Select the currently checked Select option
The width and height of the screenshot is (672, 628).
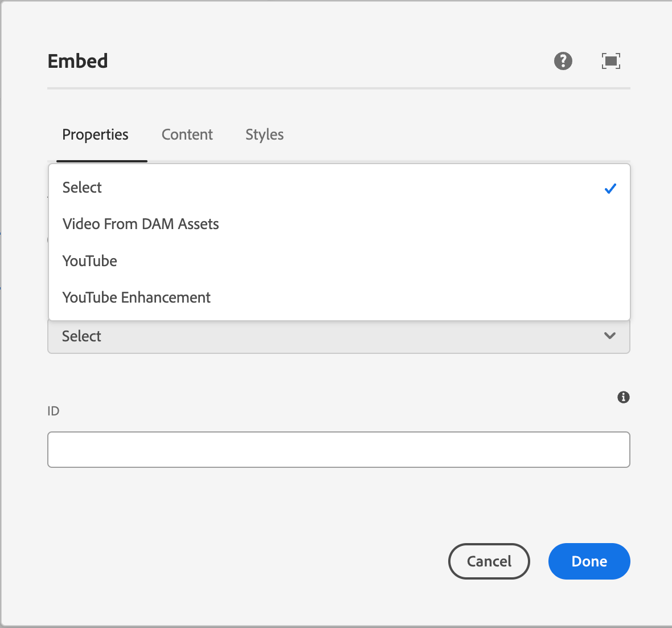click(81, 187)
